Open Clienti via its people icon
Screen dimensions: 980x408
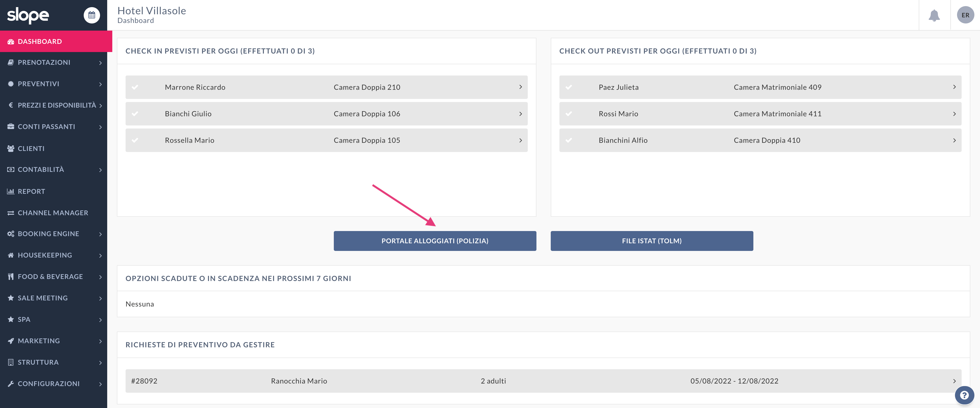[11, 148]
